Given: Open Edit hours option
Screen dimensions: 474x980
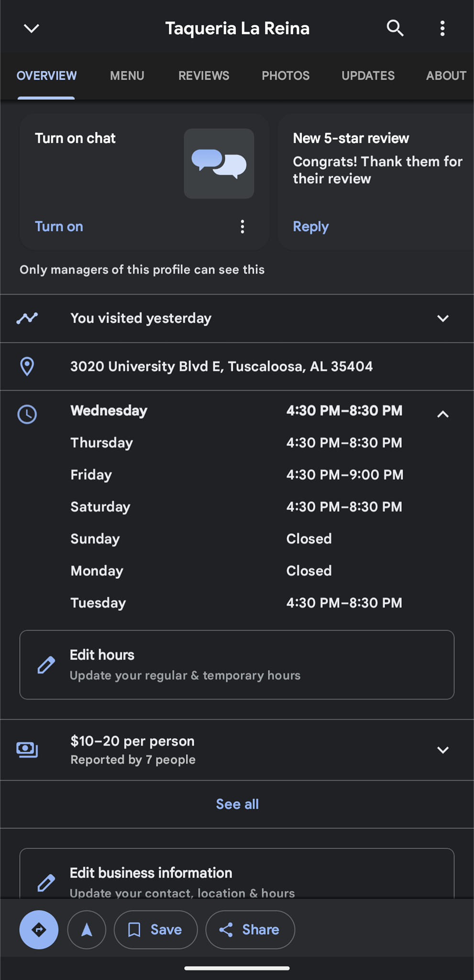Looking at the screenshot, I should [x=237, y=665].
